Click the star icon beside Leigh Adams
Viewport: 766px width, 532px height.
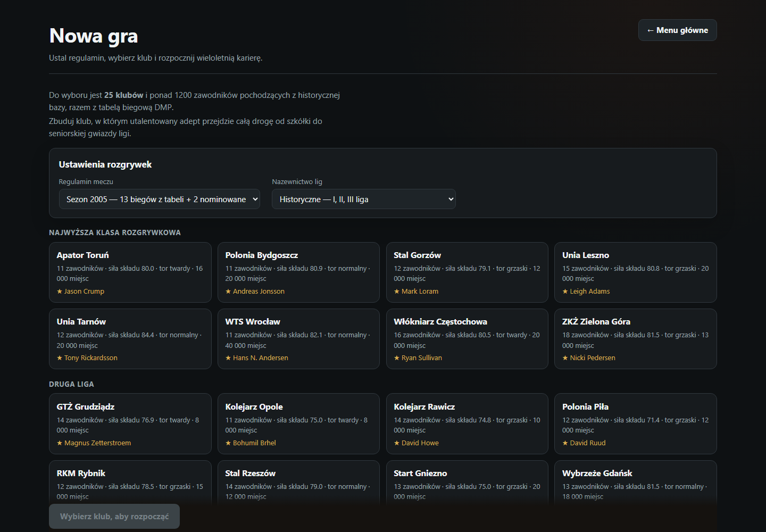coord(565,292)
